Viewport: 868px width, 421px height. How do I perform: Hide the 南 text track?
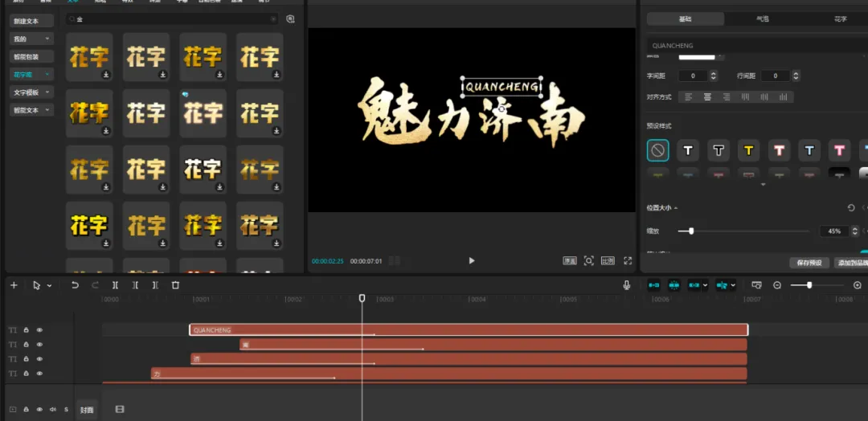[40, 344]
